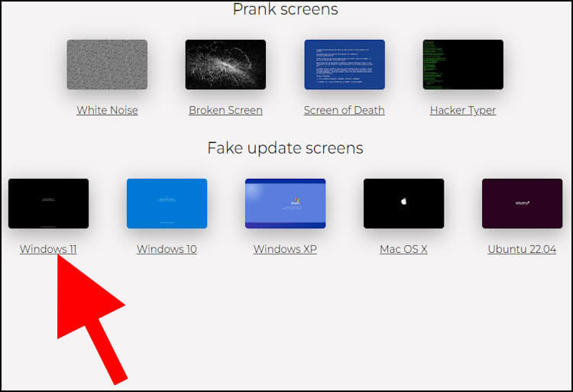Click the Prank screens heading

tap(286, 9)
